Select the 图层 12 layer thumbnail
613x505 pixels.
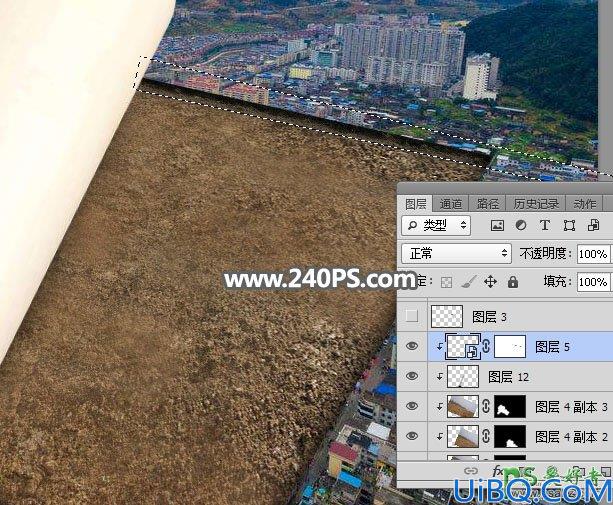pos(463,376)
